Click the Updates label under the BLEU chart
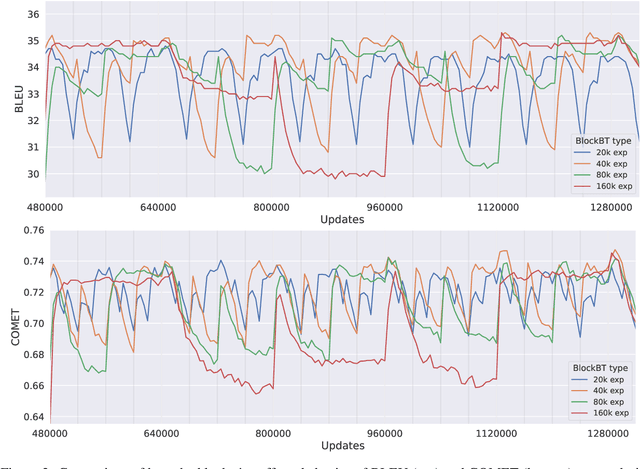This screenshot has width=640, height=469. point(342,219)
